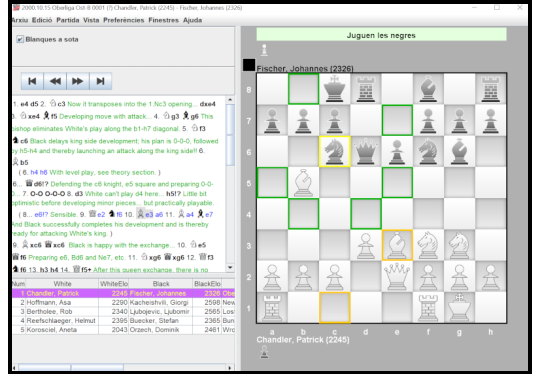Select the Hoffmann, Asa game row

click(123, 302)
